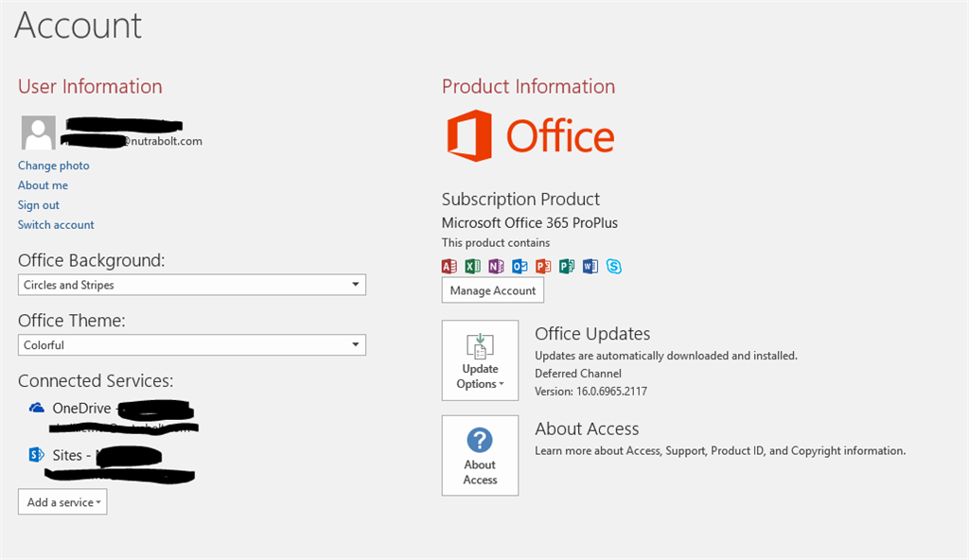The image size is (969, 560).
Task: Expand the Add a service menu
Action: coord(62,502)
